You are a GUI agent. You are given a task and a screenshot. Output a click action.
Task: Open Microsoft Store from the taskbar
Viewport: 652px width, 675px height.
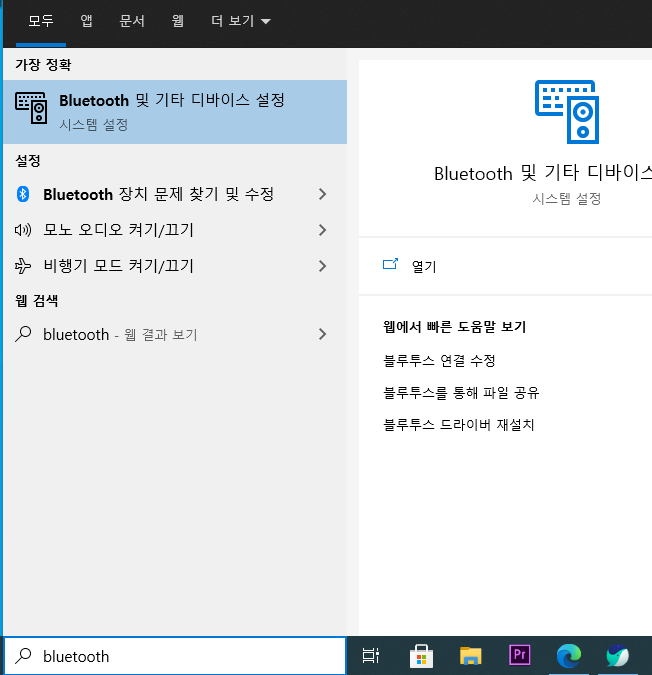pos(421,656)
